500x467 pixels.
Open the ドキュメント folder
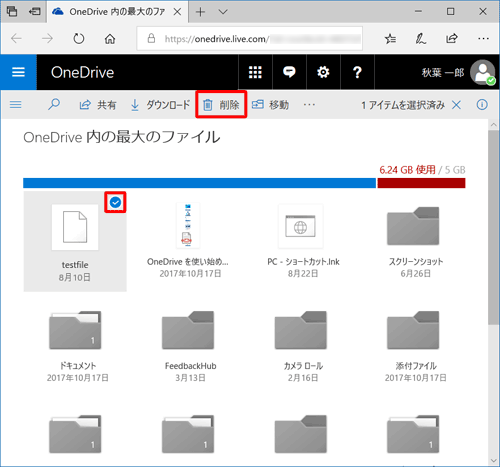75,330
